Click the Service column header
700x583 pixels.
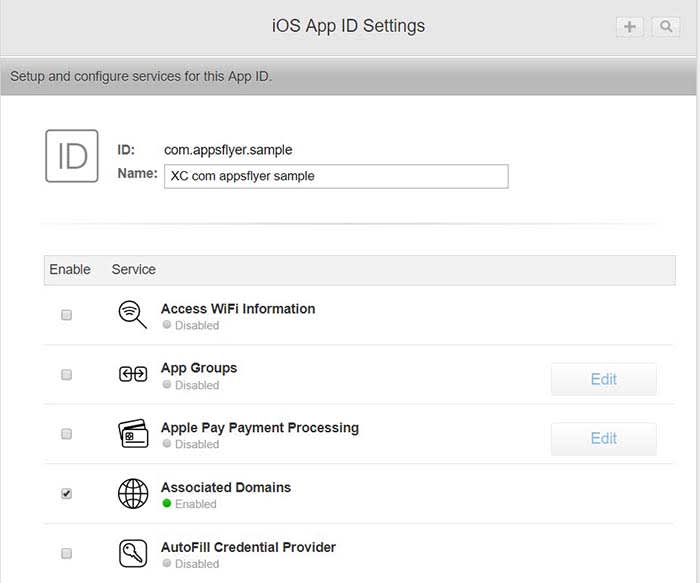[x=134, y=269]
